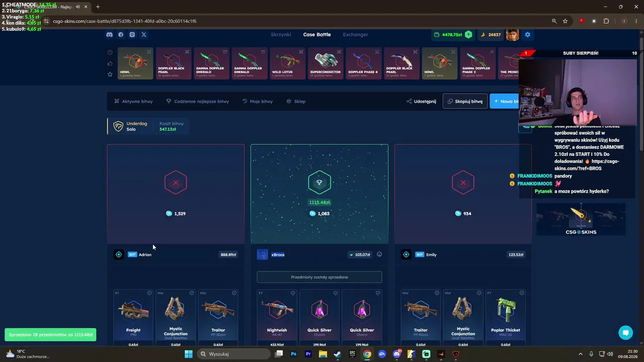Open the EA app from the taskbar

tap(382, 354)
